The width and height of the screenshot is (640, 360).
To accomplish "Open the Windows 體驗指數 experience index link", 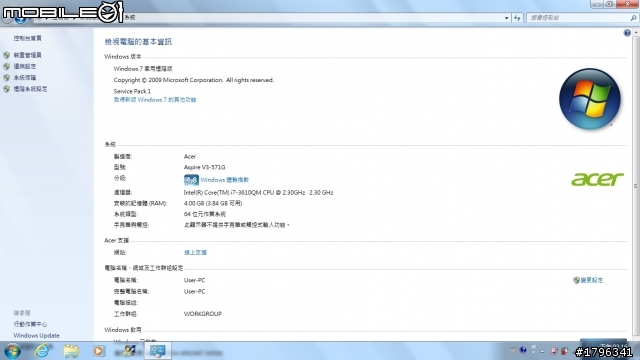I will (x=224, y=180).
